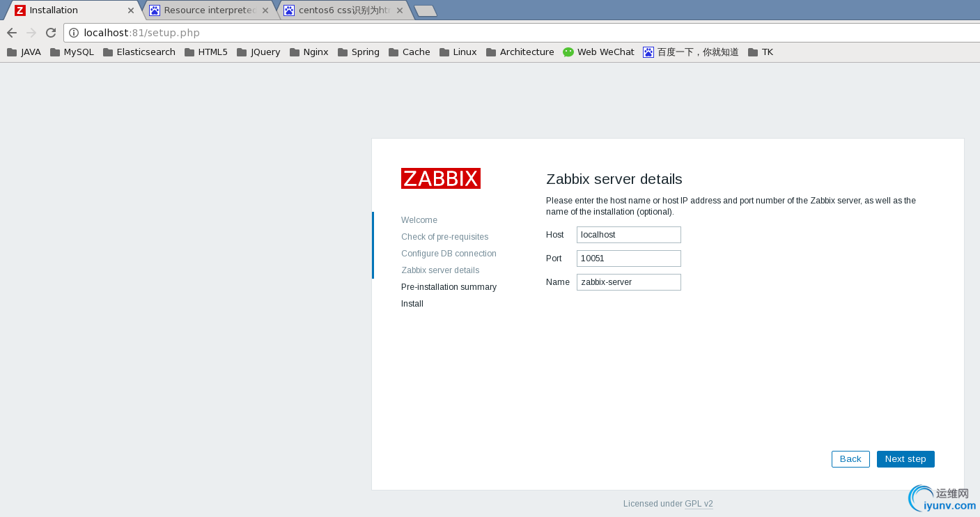Reload the page with refresh icon

[51, 33]
